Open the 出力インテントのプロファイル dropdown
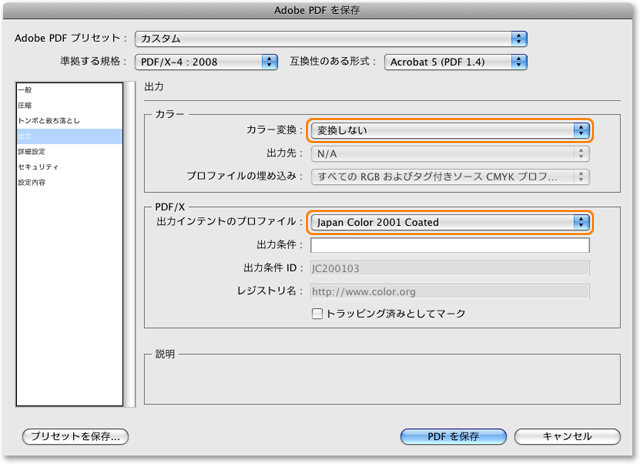 pyautogui.click(x=449, y=221)
